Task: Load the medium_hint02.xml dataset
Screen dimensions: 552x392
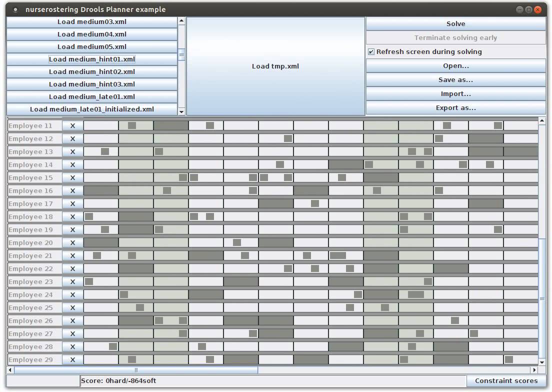Action: [92, 72]
